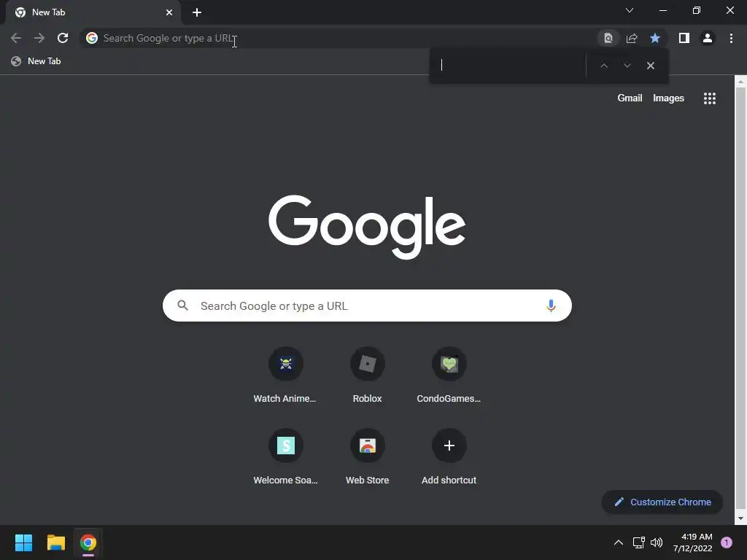The width and height of the screenshot is (747, 560).
Task: Share this page via share icon
Action: [632, 38]
